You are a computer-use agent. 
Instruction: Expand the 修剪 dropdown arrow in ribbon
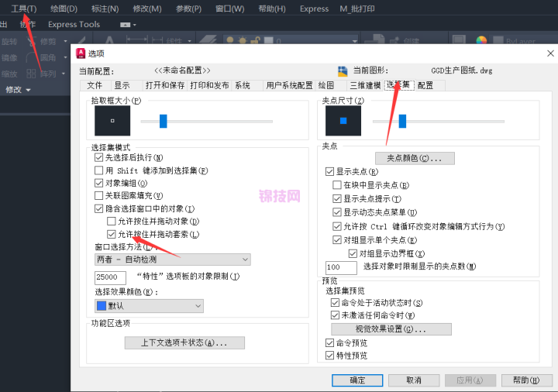(65, 41)
